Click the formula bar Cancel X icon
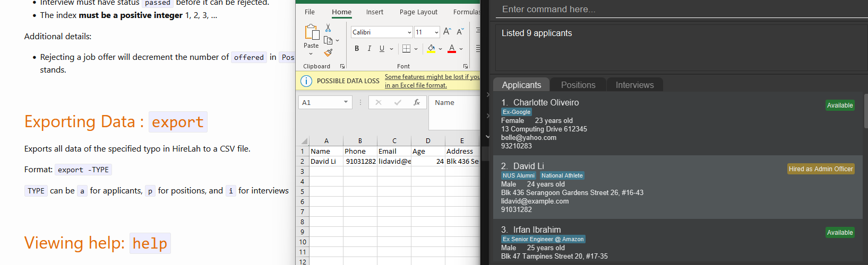The height and width of the screenshot is (265, 868). coord(379,102)
